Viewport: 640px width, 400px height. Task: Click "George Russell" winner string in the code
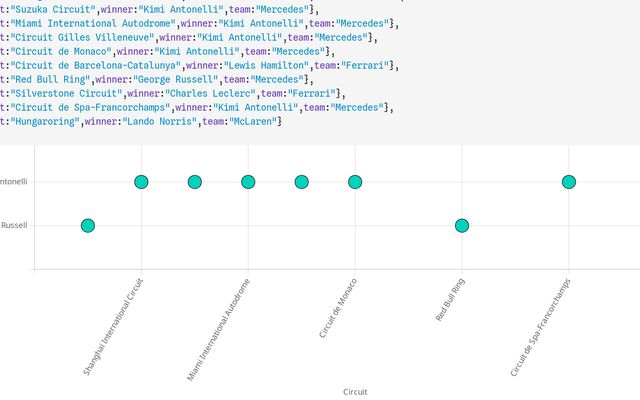pyautogui.click(x=176, y=79)
